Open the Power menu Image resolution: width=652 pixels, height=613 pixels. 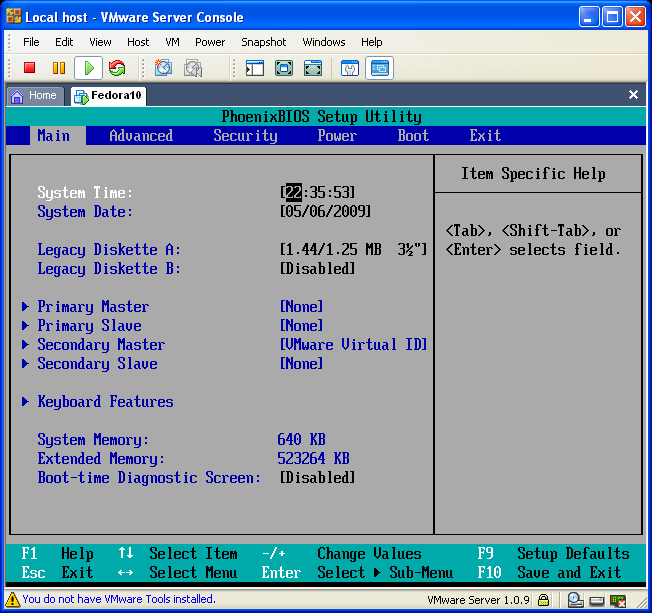point(210,42)
